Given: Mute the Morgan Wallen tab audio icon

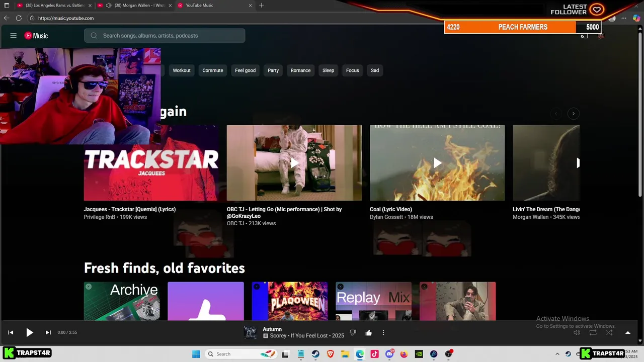Looking at the screenshot, I should click(x=108, y=6).
